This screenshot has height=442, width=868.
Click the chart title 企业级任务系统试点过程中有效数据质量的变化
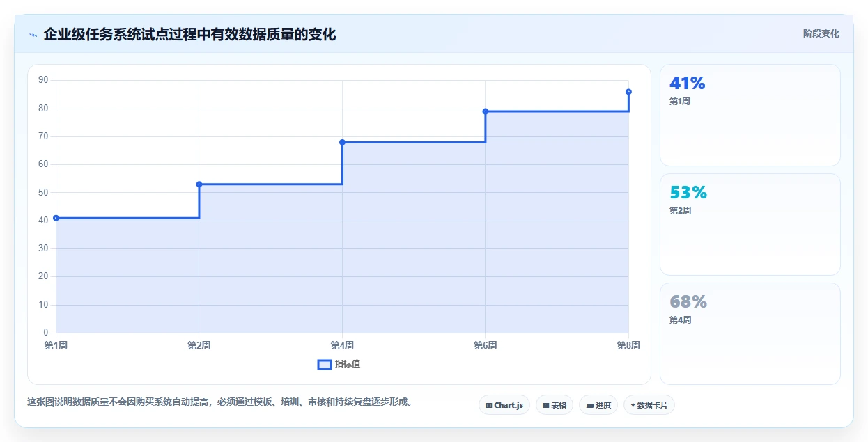click(189, 34)
